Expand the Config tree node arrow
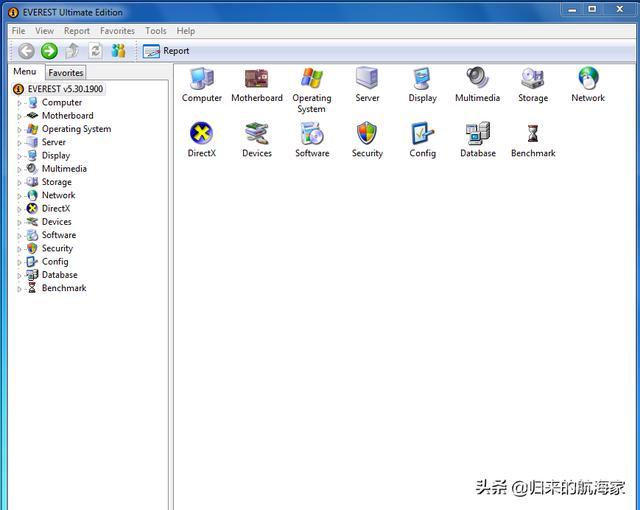The image size is (640, 510). [19, 262]
